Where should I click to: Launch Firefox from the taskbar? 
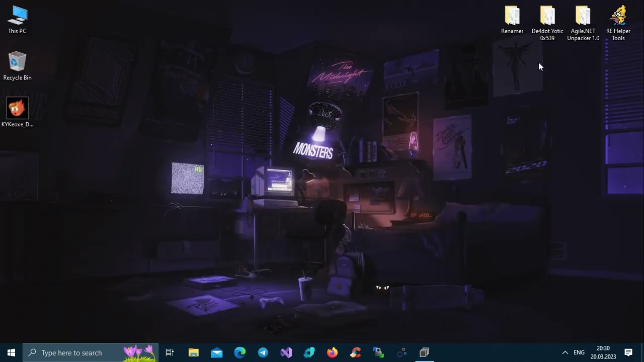coord(333,352)
